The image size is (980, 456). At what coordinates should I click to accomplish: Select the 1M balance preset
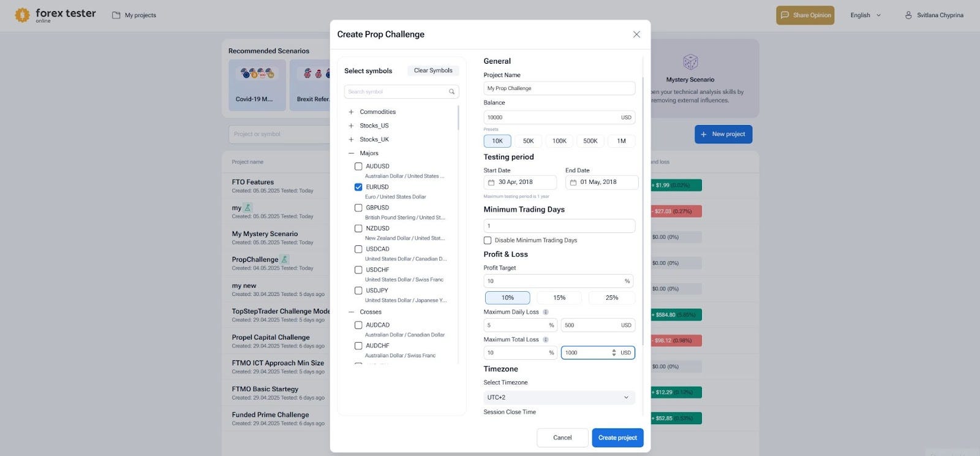(621, 141)
